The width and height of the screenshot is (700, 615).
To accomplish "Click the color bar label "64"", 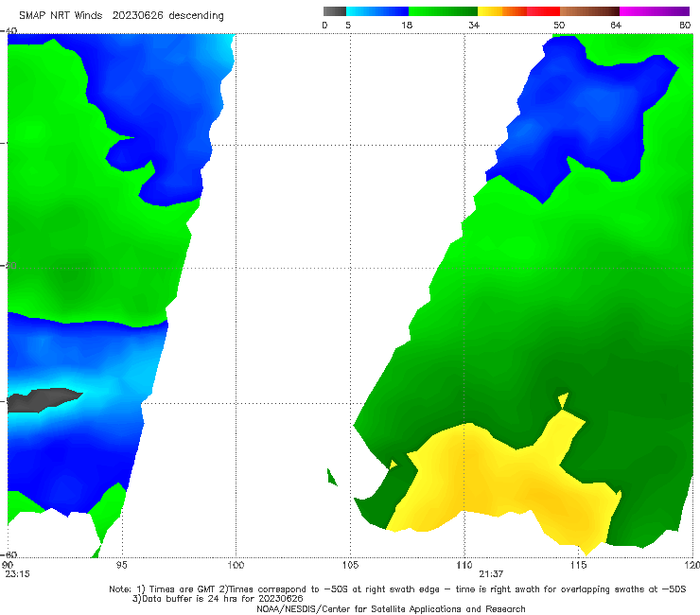I will point(616,26).
